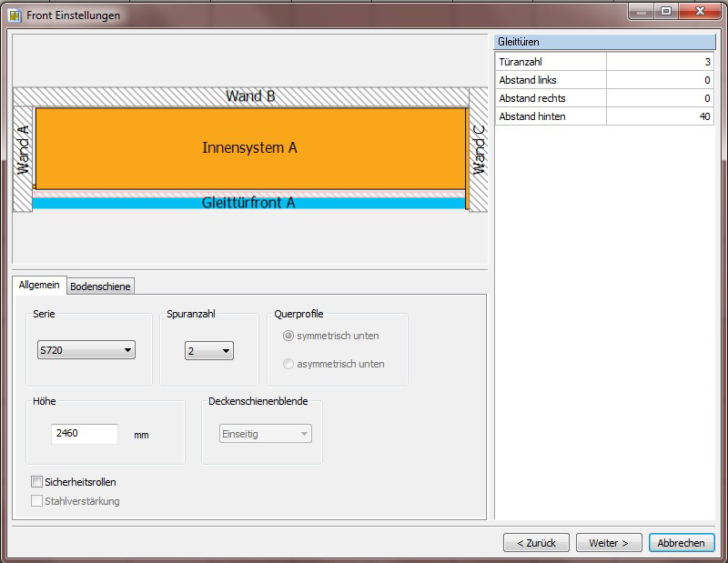Click the Front Einstellungen title bar icon
The height and width of the screenshot is (563, 728).
[13, 15]
